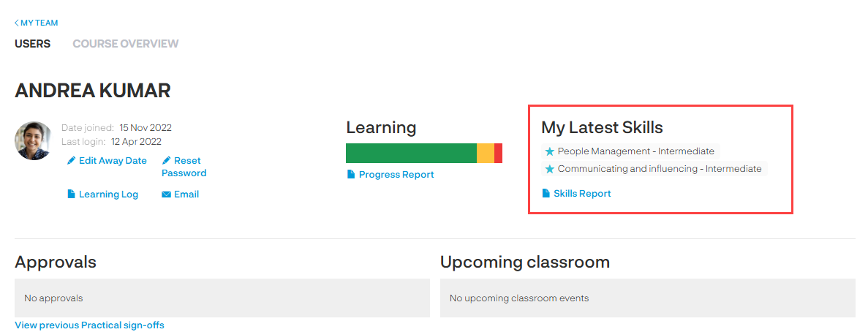Click Andrea Kumar's profile photo
Image resolution: width=868 pixels, height=332 pixels.
click(33, 140)
